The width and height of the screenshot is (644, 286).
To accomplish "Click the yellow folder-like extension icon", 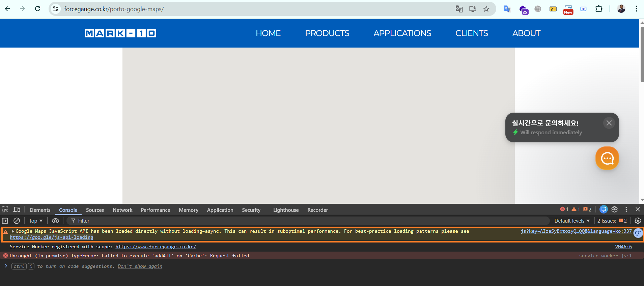I will click(x=553, y=9).
